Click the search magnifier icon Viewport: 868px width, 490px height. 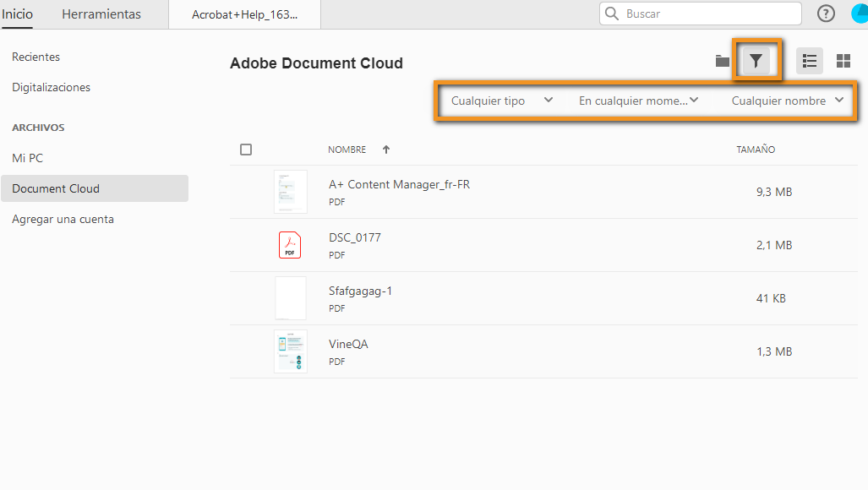pos(612,14)
